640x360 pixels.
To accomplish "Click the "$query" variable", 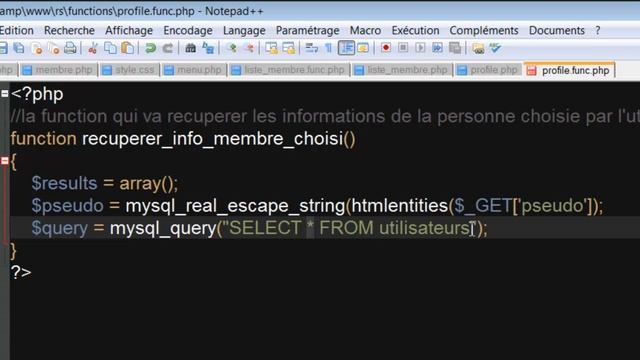I will (60, 228).
